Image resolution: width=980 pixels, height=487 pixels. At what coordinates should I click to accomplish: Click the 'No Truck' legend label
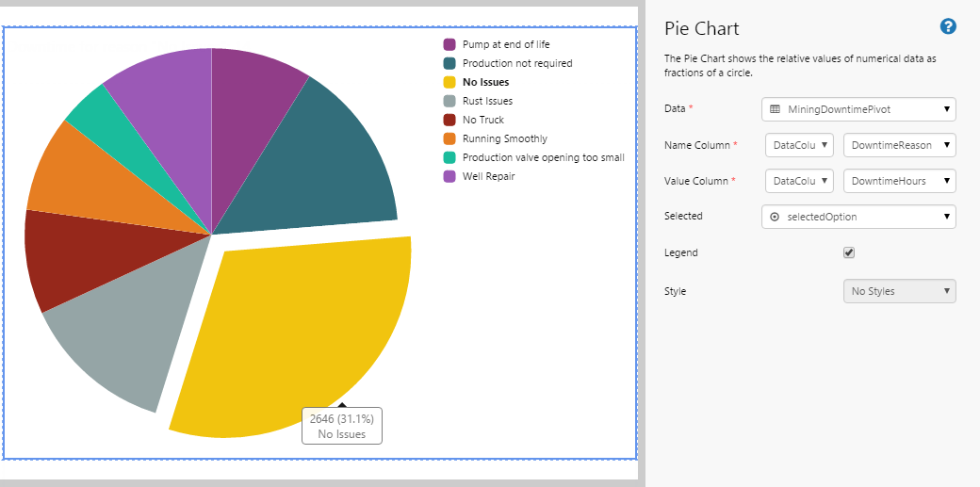coord(483,120)
